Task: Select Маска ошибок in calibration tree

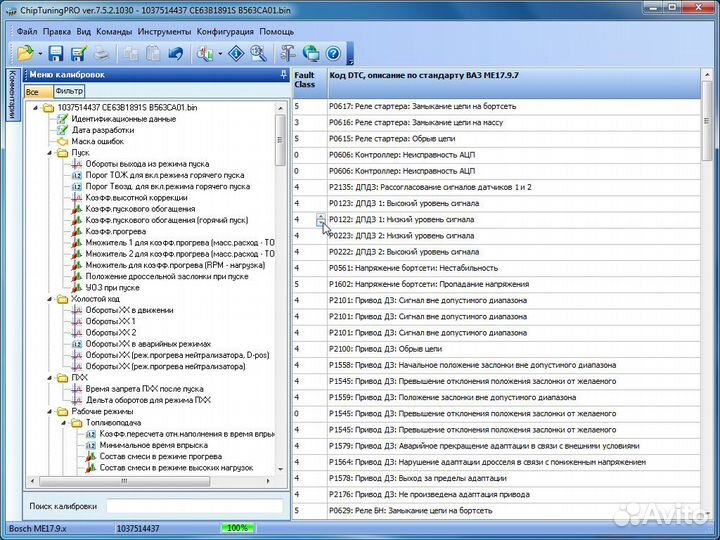Action: pos(96,141)
